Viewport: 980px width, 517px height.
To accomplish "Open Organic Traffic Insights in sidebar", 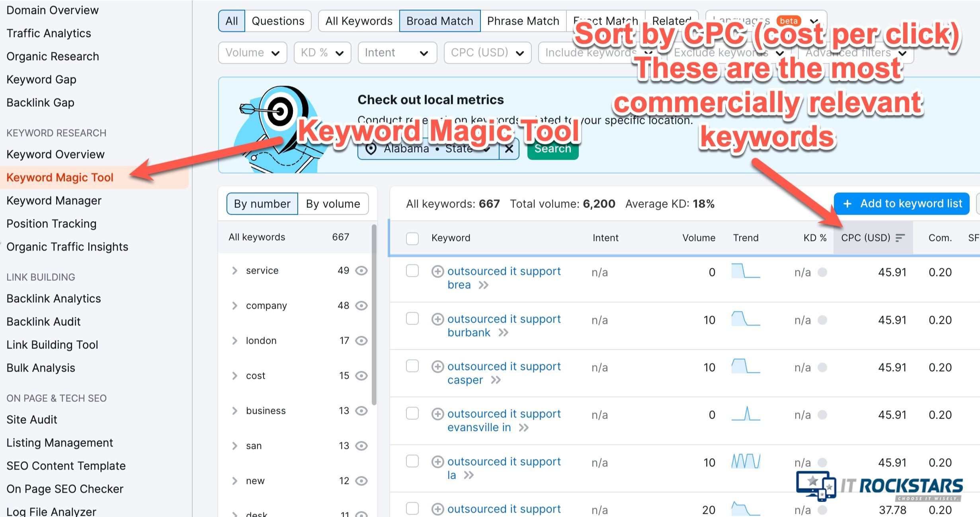I will pyautogui.click(x=67, y=247).
